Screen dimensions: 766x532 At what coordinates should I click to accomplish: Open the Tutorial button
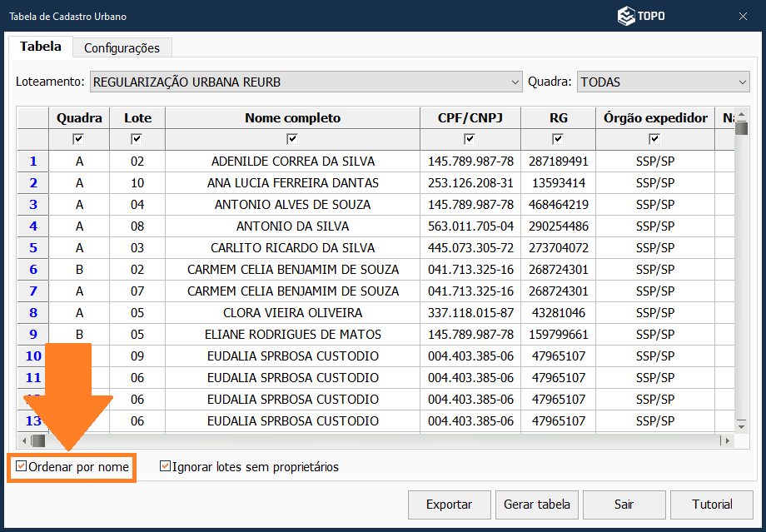point(712,504)
